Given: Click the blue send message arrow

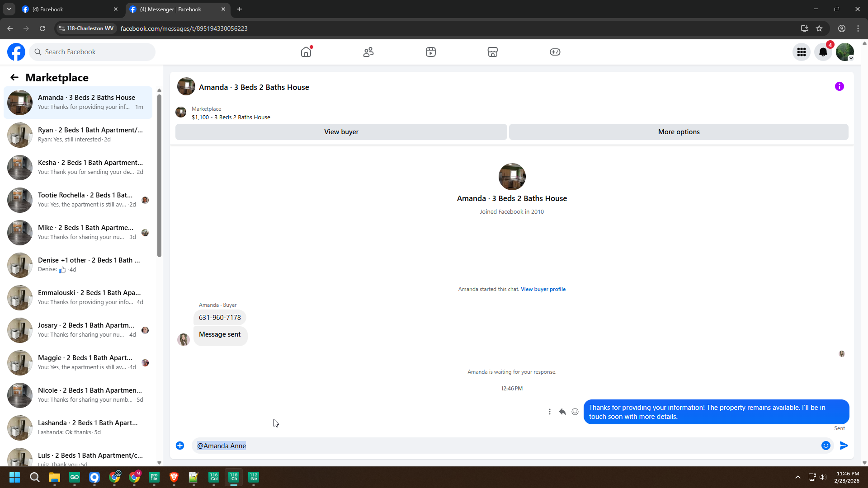Looking at the screenshot, I should click(844, 446).
